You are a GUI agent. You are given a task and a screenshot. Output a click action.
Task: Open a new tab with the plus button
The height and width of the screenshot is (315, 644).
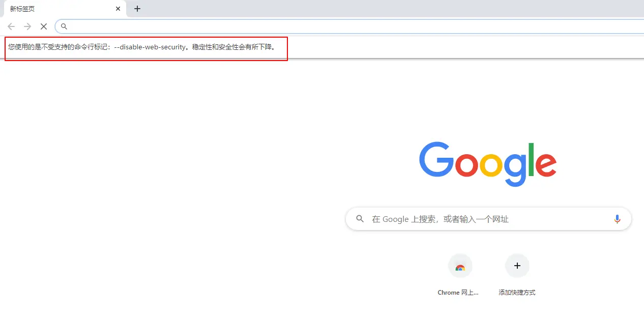(x=137, y=9)
